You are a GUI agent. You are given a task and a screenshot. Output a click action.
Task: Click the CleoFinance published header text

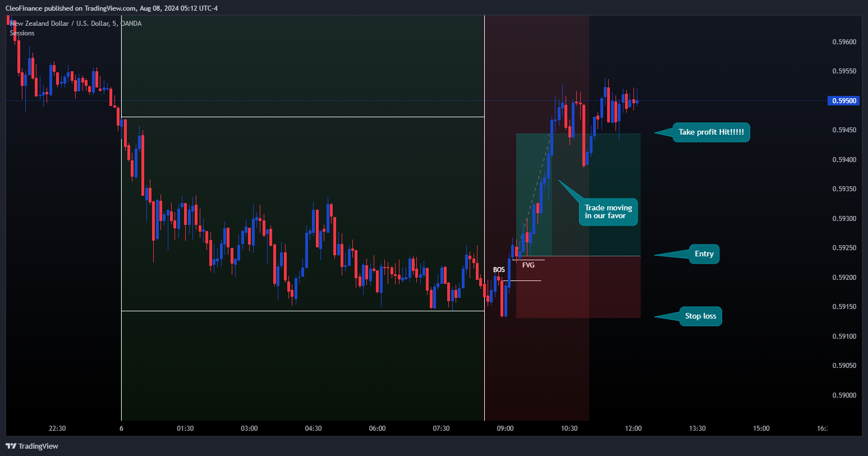111,8
